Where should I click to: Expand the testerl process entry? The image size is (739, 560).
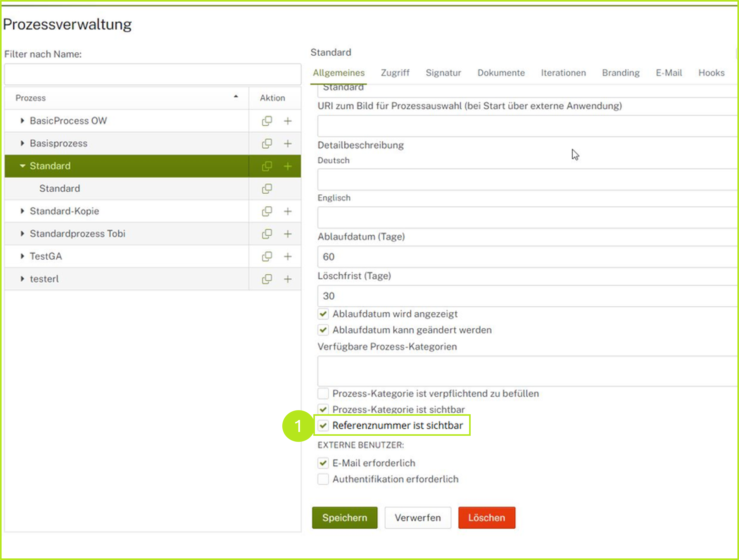point(22,279)
